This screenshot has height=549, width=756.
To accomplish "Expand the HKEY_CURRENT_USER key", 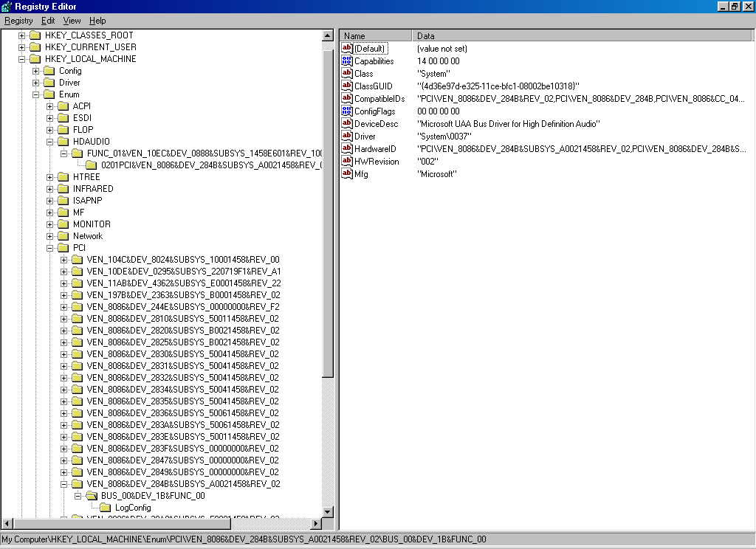I will tap(21, 47).
